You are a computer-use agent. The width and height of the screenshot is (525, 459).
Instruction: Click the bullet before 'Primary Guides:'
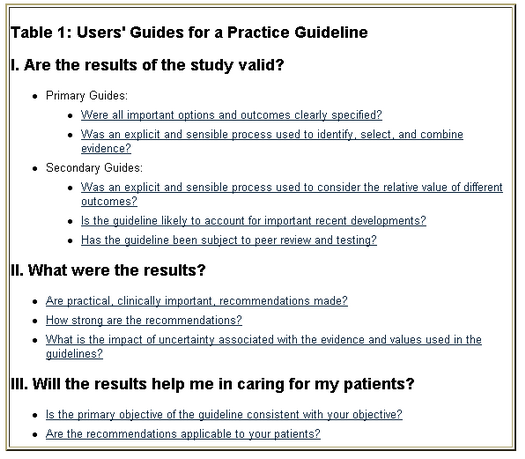click(x=35, y=96)
